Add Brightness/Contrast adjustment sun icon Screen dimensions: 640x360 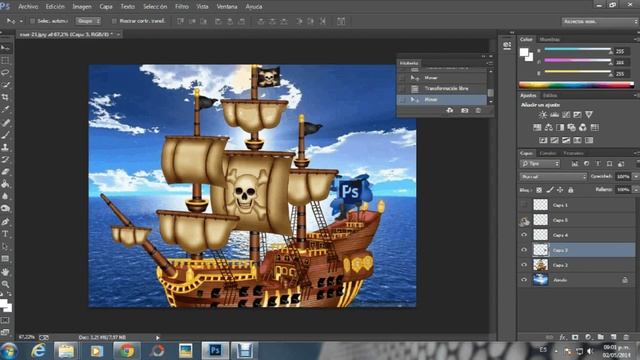(542, 115)
